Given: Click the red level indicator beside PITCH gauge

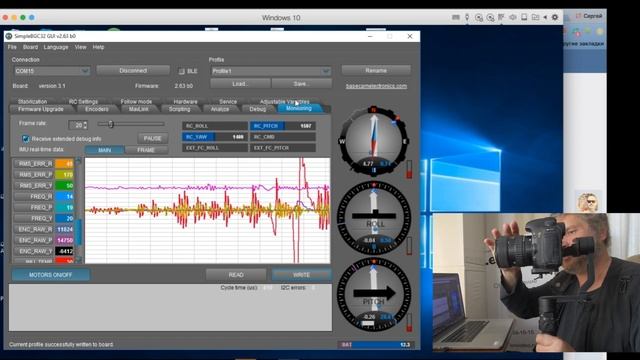Looking at the screenshot, I should point(409,322).
